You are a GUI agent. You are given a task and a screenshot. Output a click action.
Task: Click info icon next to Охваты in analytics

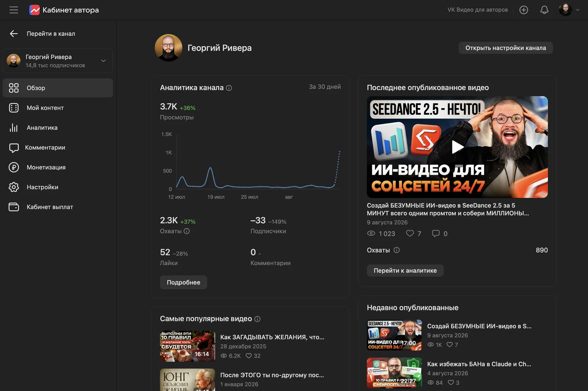187,231
